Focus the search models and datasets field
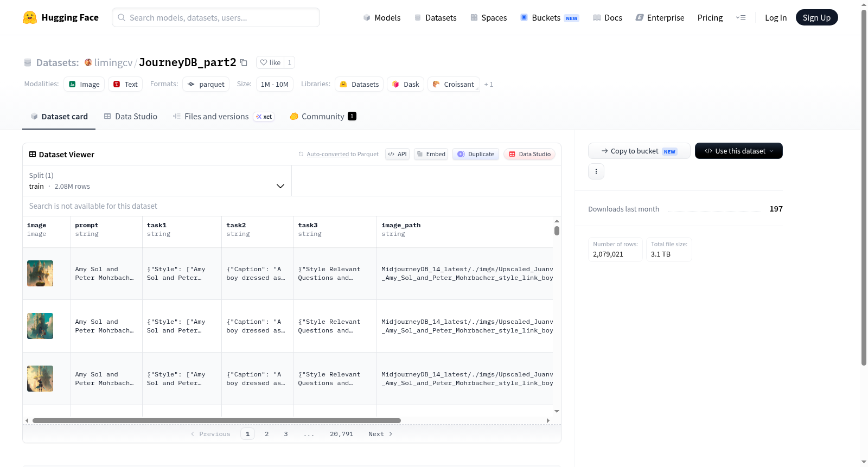 pyautogui.click(x=216, y=17)
